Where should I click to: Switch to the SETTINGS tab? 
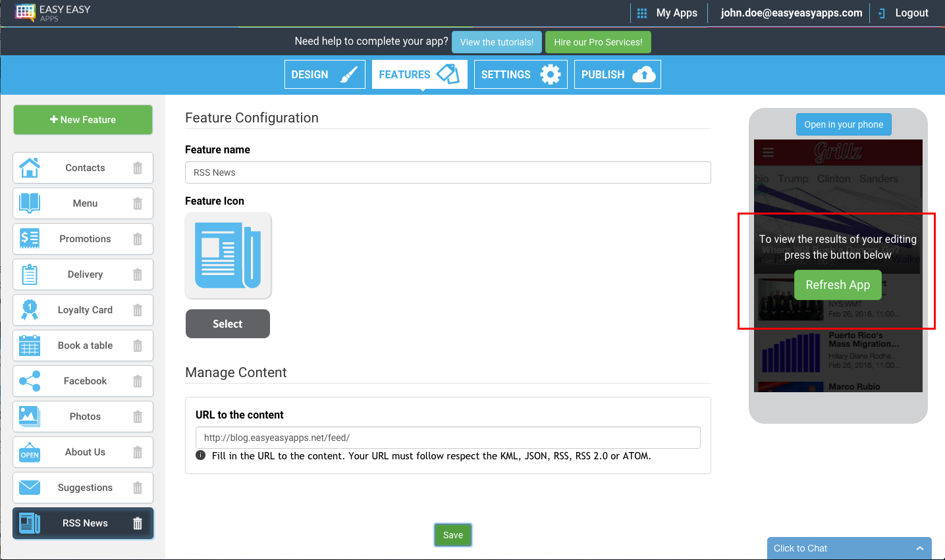tap(520, 74)
